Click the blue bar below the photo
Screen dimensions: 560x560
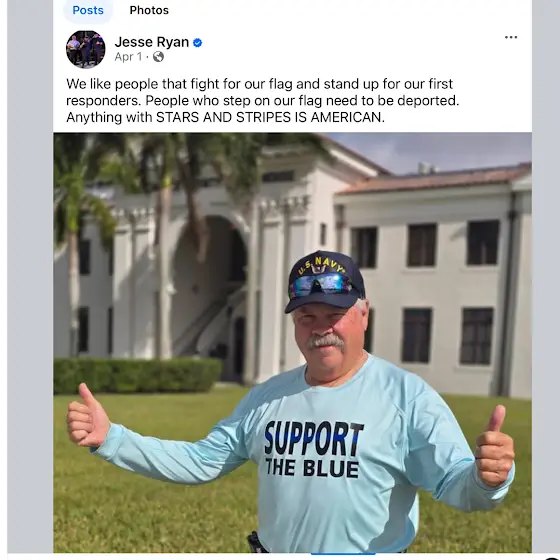click(343, 554)
